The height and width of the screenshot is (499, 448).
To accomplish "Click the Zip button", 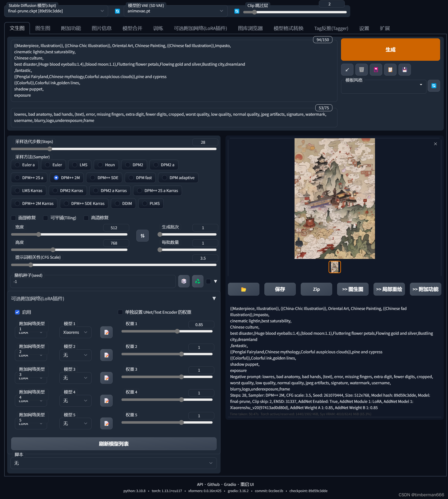I will click(316, 289).
